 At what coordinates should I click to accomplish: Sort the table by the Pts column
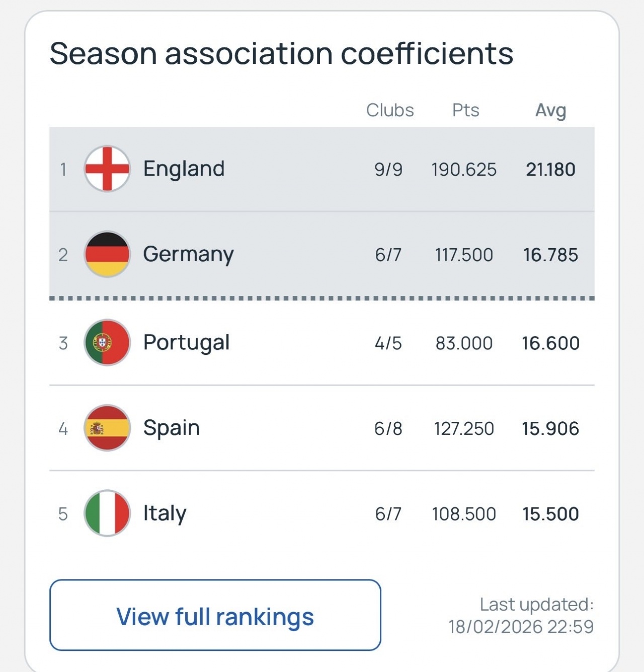coord(464,110)
